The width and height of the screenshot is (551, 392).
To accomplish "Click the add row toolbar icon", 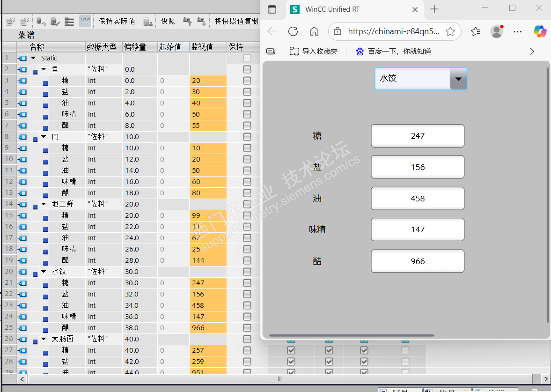I will click(25, 22).
